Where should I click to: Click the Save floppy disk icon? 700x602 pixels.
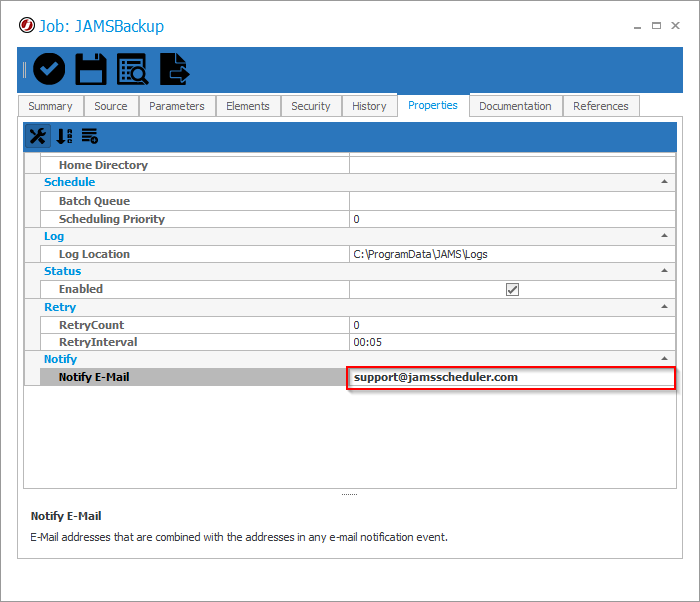(x=91, y=69)
